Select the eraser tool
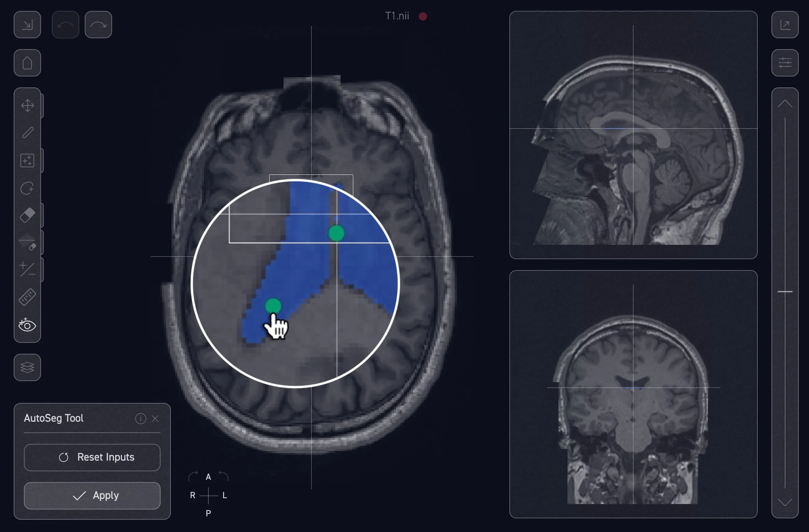This screenshot has height=532, width=809. point(27,215)
